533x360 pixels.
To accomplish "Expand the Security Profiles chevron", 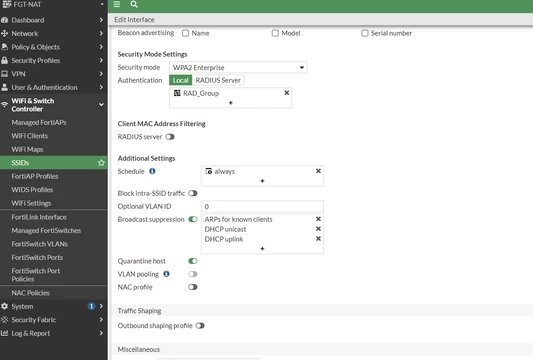I will coord(101,61).
